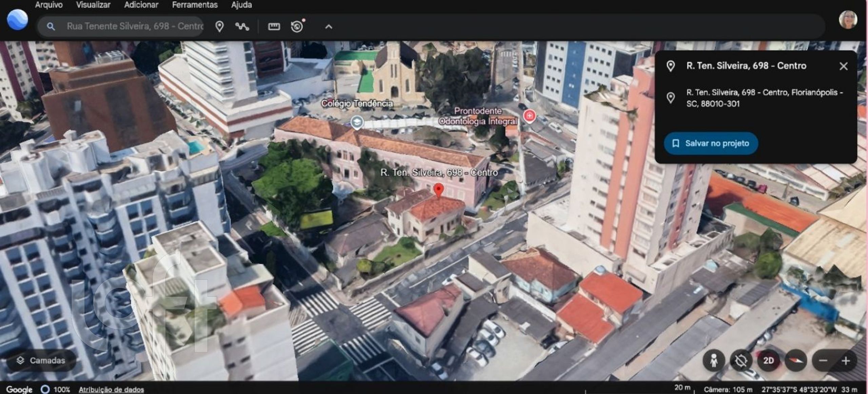868x394 pixels.
Task: Click the Rua Tenente Silveira search field
Action: coord(135,26)
